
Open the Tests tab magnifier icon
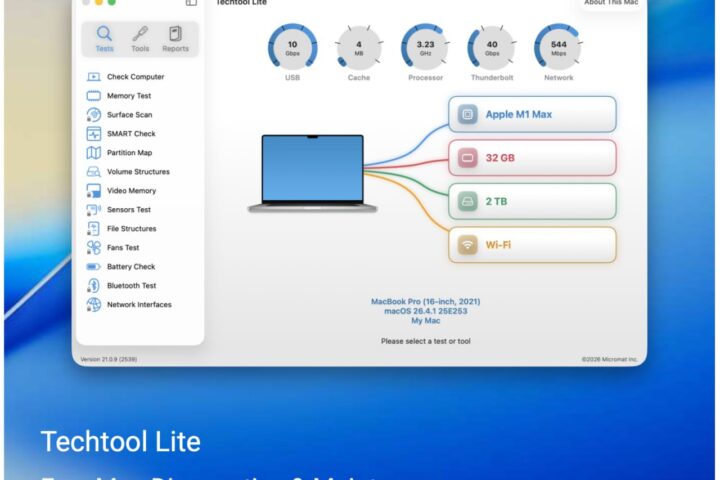[x=104, y=34]
